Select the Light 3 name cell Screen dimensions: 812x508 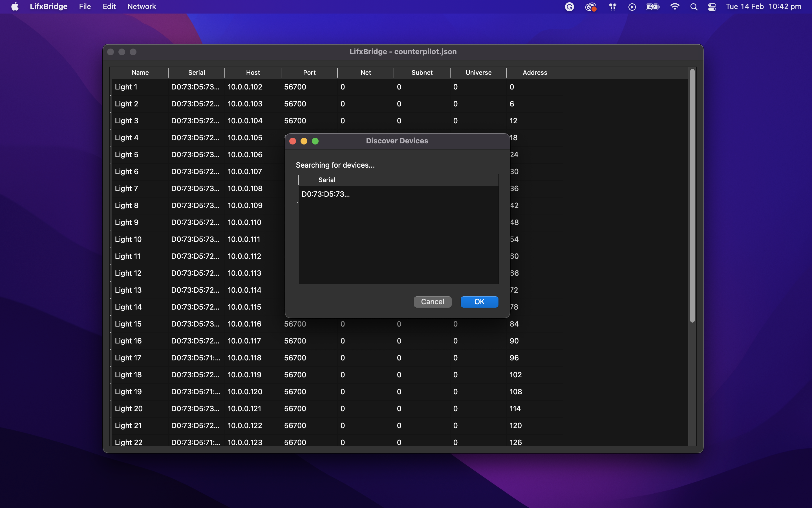tap(140, 121)
